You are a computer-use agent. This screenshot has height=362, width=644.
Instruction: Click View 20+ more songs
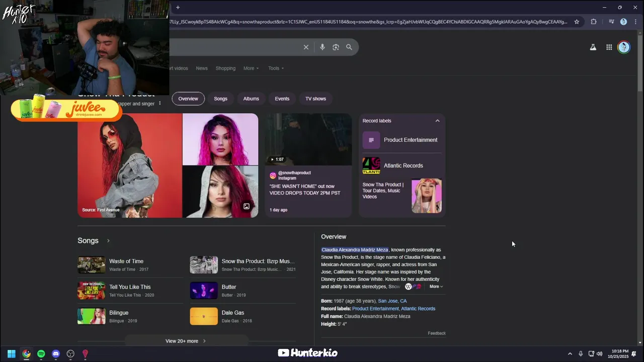pos(186,341)
